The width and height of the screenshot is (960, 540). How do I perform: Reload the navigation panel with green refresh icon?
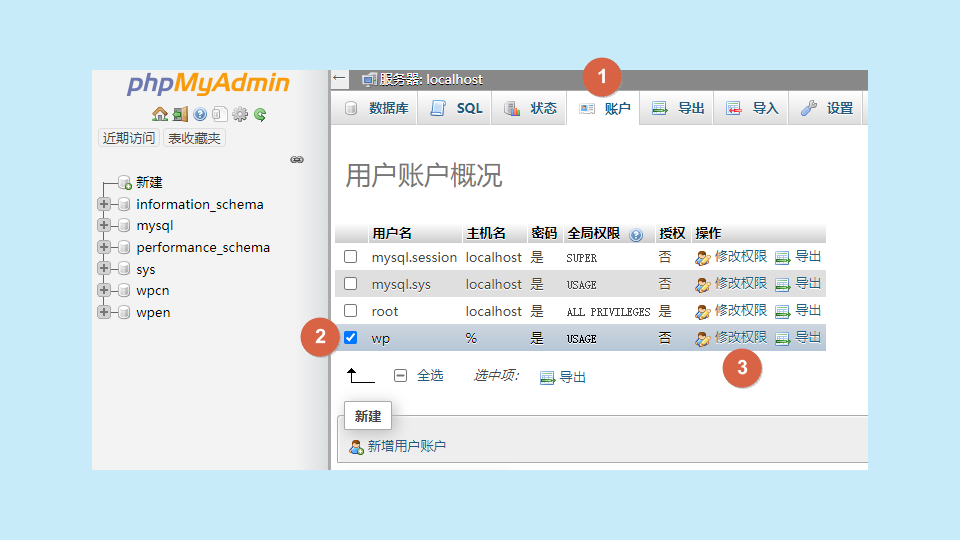coord(260,114)
